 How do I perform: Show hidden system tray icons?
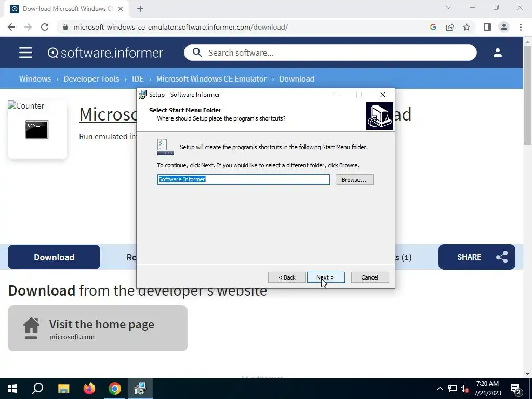440,389
